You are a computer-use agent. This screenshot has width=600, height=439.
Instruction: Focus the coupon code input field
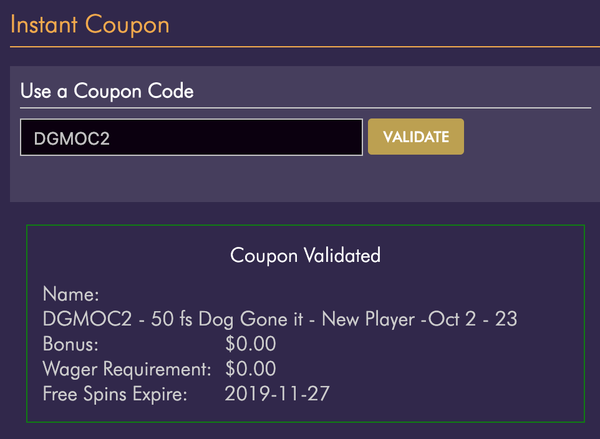click(191, 138)
